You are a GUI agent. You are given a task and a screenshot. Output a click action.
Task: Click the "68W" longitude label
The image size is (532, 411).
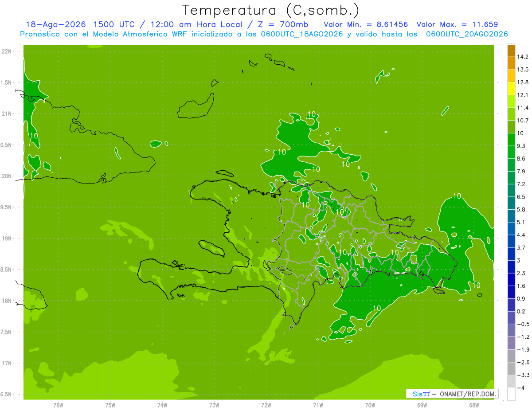(474, 405)
